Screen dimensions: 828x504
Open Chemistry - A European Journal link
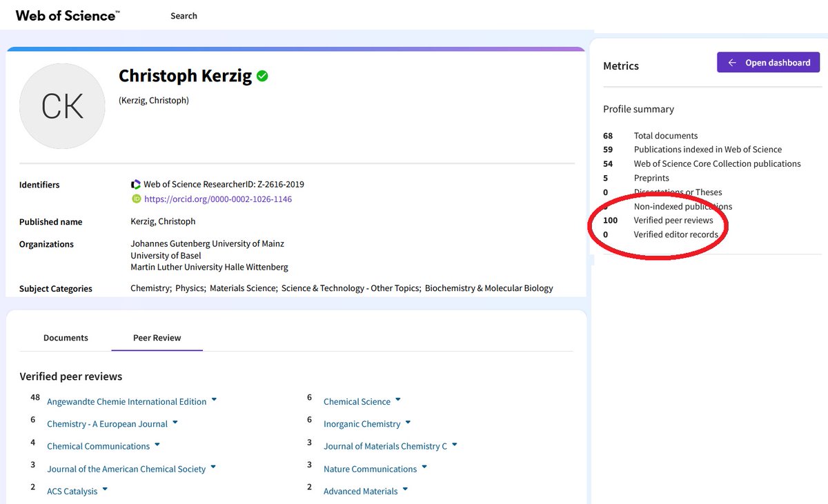coord(108,424)
